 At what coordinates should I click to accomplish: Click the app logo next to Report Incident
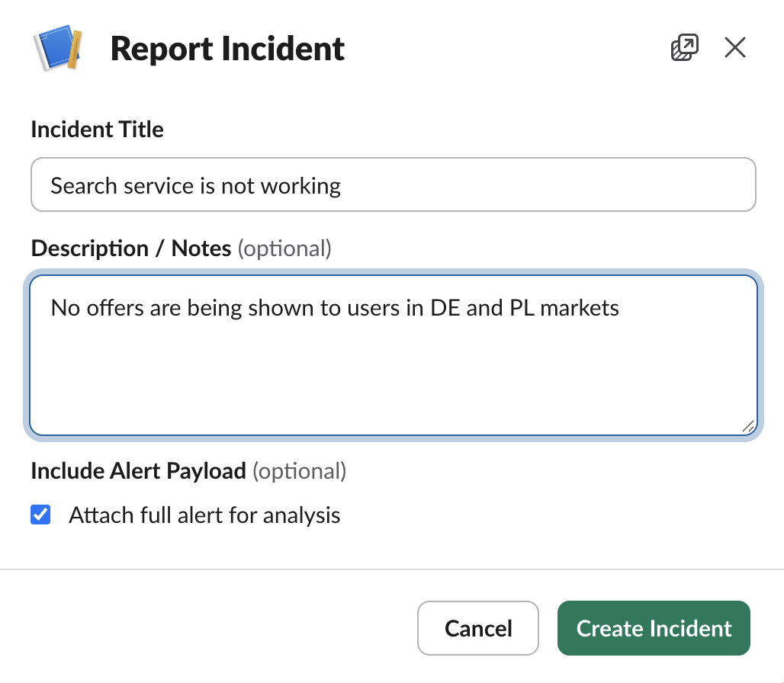click(58, 48)
